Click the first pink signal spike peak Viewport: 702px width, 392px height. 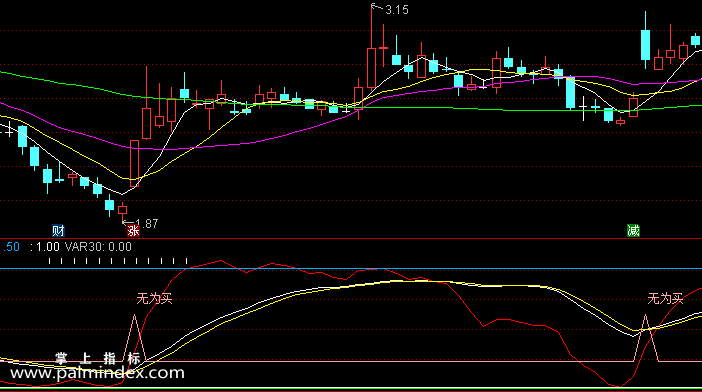(134, 315)
